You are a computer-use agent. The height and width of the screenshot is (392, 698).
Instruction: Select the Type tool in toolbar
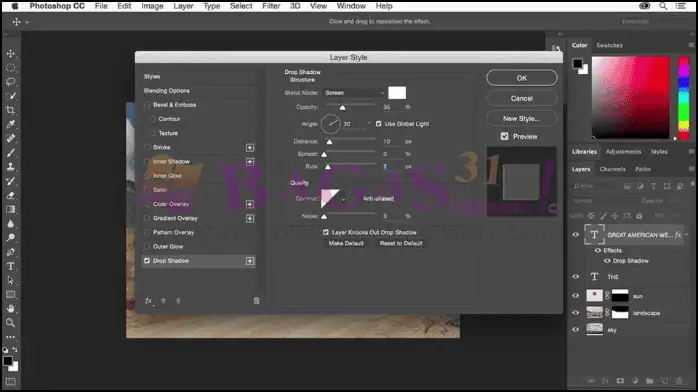pos(11,266)
